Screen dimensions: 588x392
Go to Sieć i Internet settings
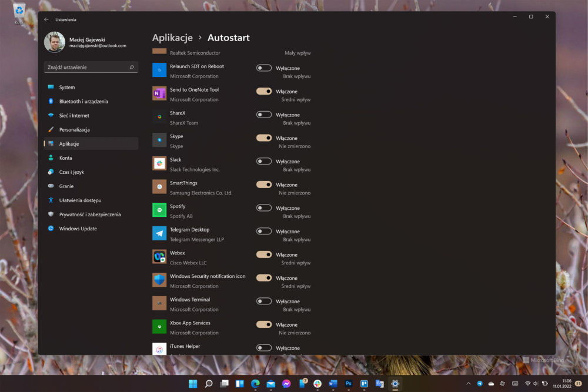point(91,115)
